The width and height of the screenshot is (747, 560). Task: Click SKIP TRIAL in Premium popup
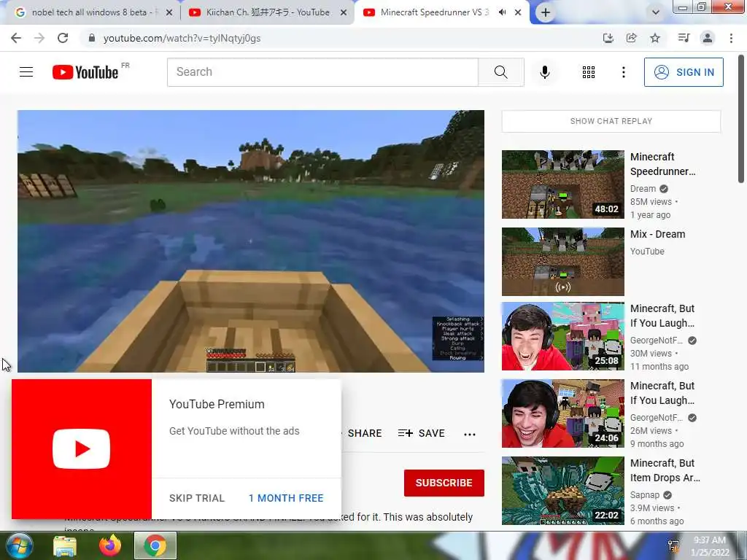click(x=197, y=498)
